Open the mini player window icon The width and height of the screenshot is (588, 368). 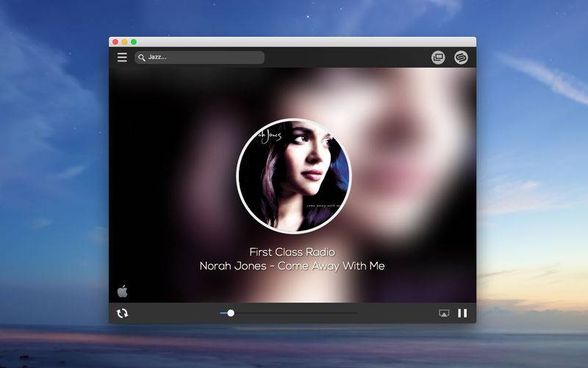(438, 57)
